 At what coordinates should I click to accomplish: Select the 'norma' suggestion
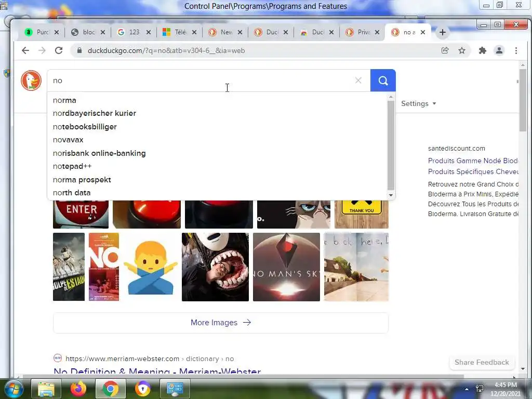click(x=217, y=100)
